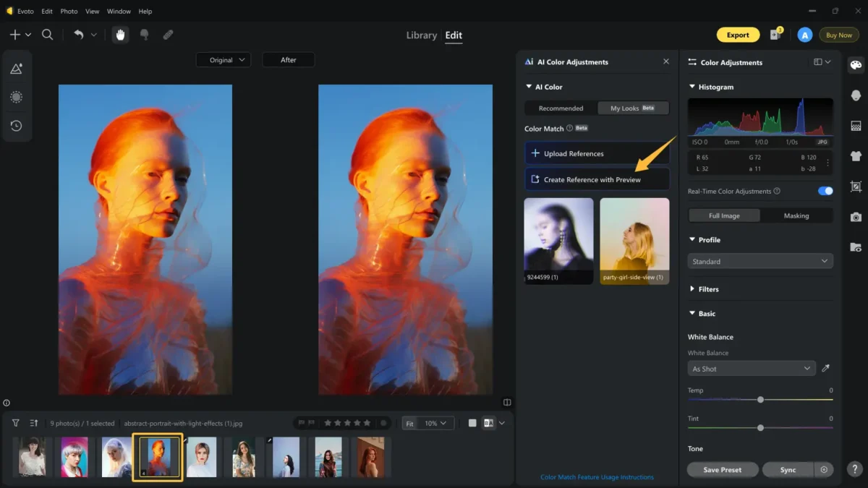This screenshot has height=488, width=868.
Task: Open the Edit menu
Action: point(47,12)
